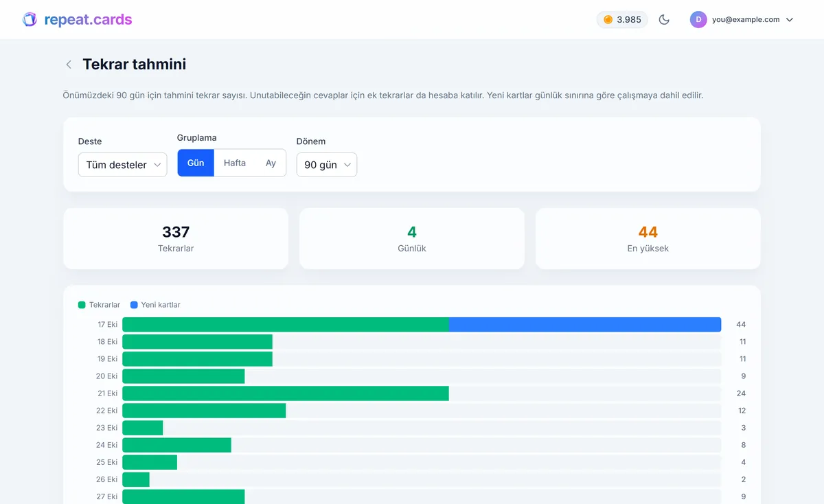824x504 pixels.
Task: Toggle the green Tekrarlar legend swatch
Action: coord(82,305)
